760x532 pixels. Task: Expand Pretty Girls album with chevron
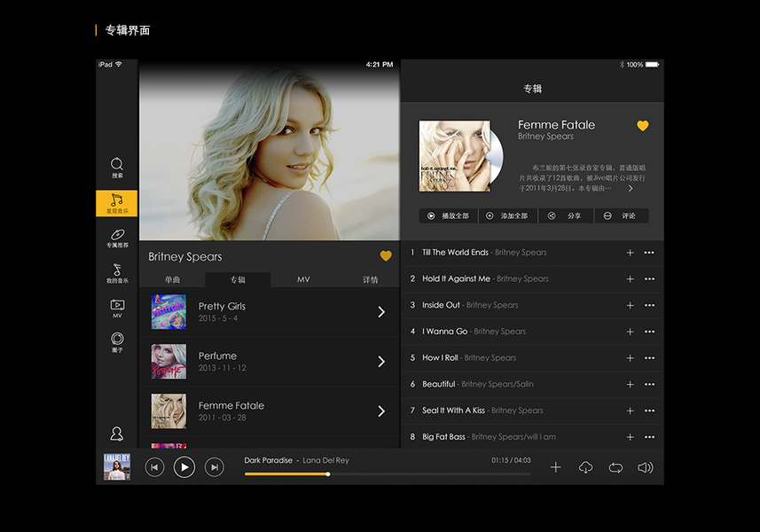[x=381, y=312]
